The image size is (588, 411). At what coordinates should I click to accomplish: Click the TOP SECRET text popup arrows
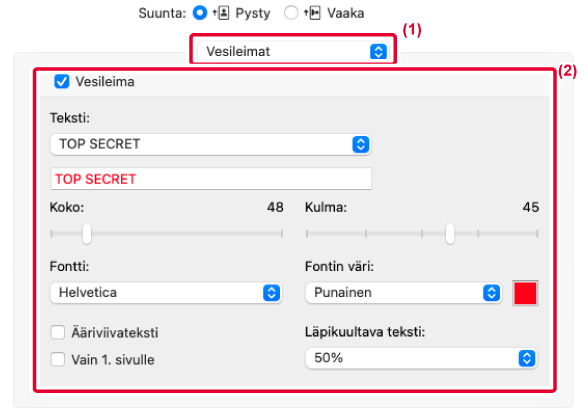click(x=361, y=144)
